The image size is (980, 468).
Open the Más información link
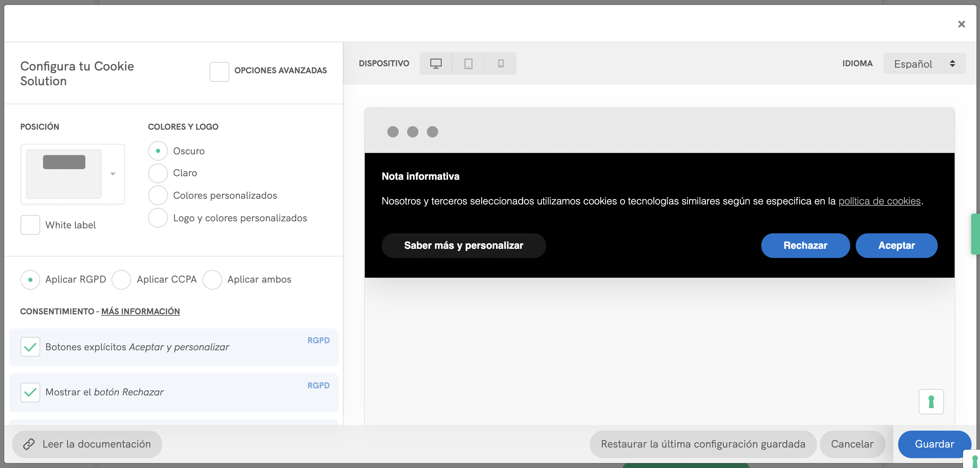[x=140, y=312]
